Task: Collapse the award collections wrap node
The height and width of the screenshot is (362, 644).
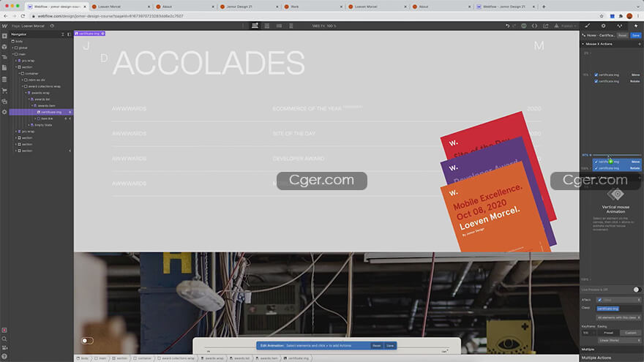Action: click(23, 86)
